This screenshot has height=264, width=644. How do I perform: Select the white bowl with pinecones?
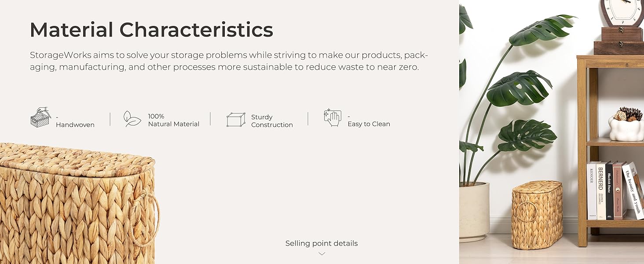pyautogui.click(x=626, y=128)
